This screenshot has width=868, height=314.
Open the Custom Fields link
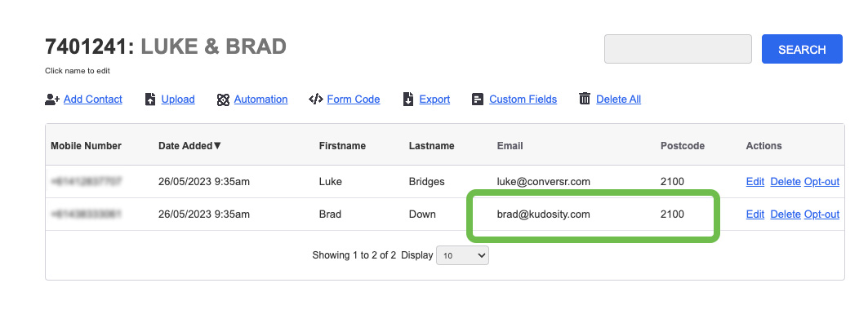coord(523,100)
